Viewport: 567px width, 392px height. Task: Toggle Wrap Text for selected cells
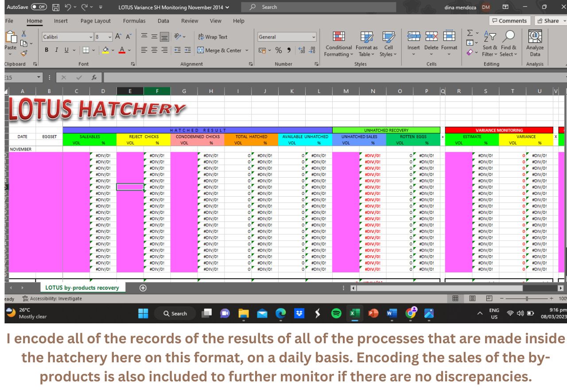[x=212, y=37]
